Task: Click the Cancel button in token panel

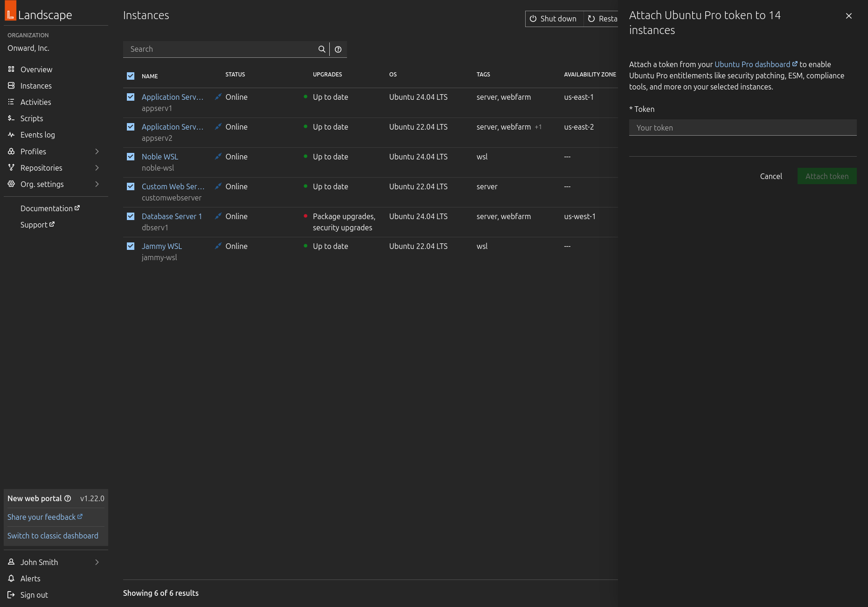Action: pos(771,176)
